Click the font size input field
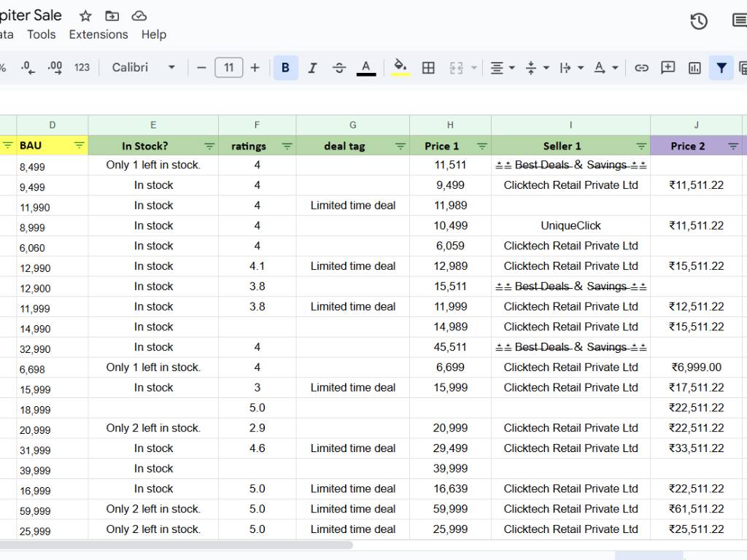The width and height of the screenshot is (747, 560). [228, 68]
